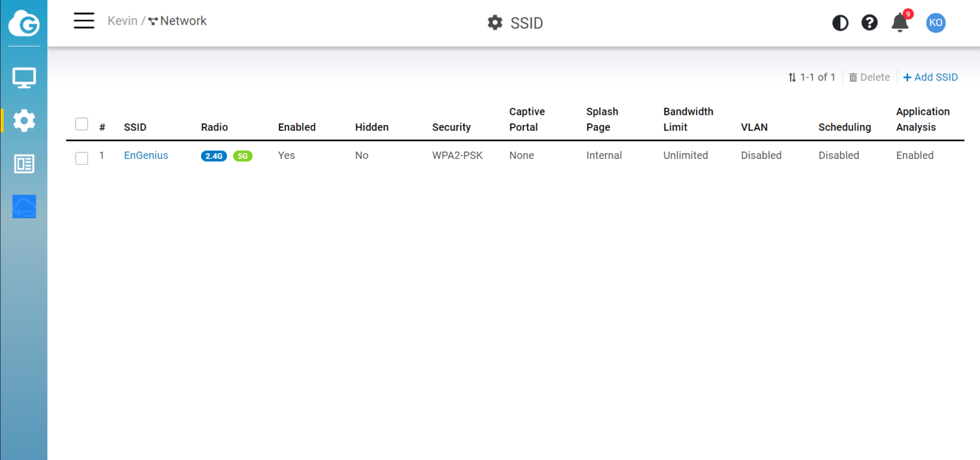Select the configure gear sidebar icon
The height and width of the screenshot is (460, 980).
pos(24,121)
